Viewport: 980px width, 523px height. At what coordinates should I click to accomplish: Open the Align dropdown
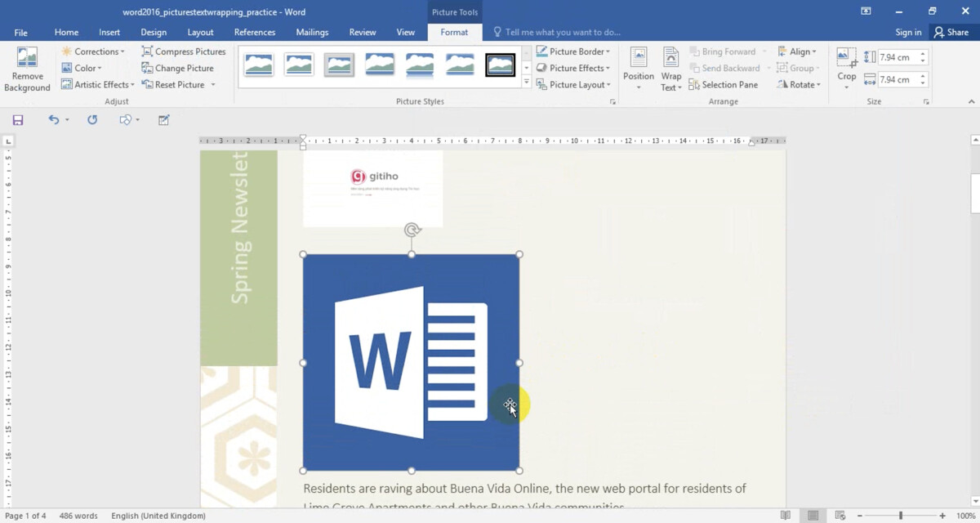797,51
